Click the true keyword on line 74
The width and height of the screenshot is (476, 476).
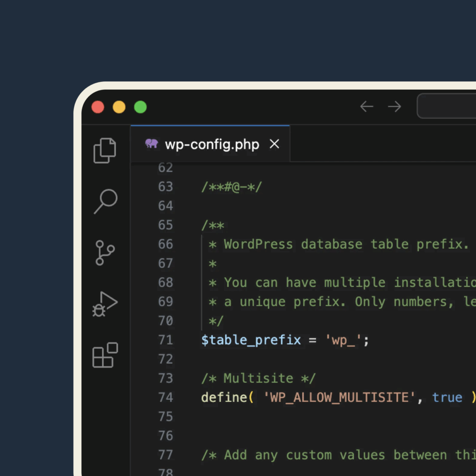tap(447, 397)
